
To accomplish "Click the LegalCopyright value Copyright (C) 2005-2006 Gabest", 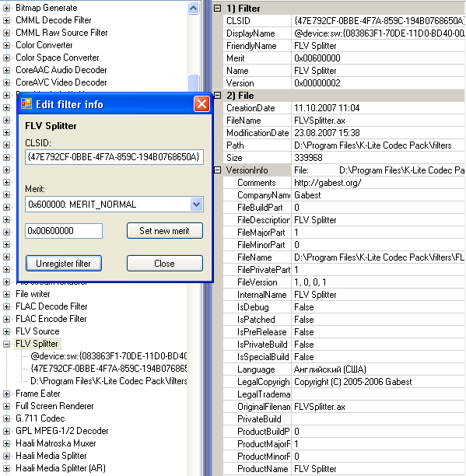I will coord(352,382).
